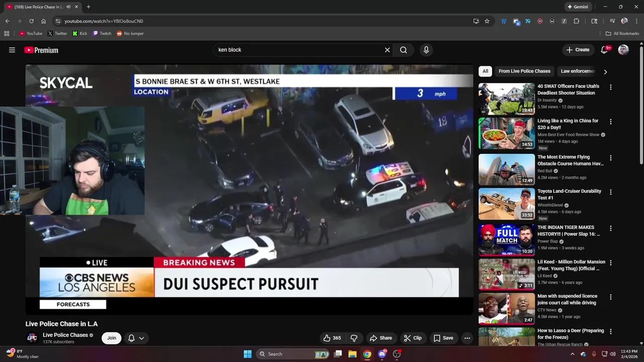Open OBS Studio from the taskbar
The height and width of the screenshot is (362, 644).
[396, 354]
